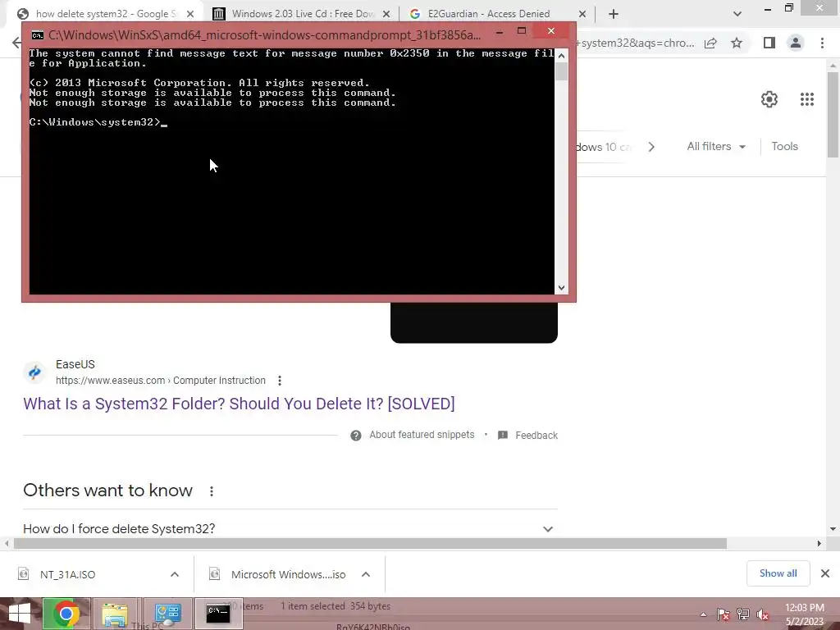Open a new Chrome tab

point(614,14)
